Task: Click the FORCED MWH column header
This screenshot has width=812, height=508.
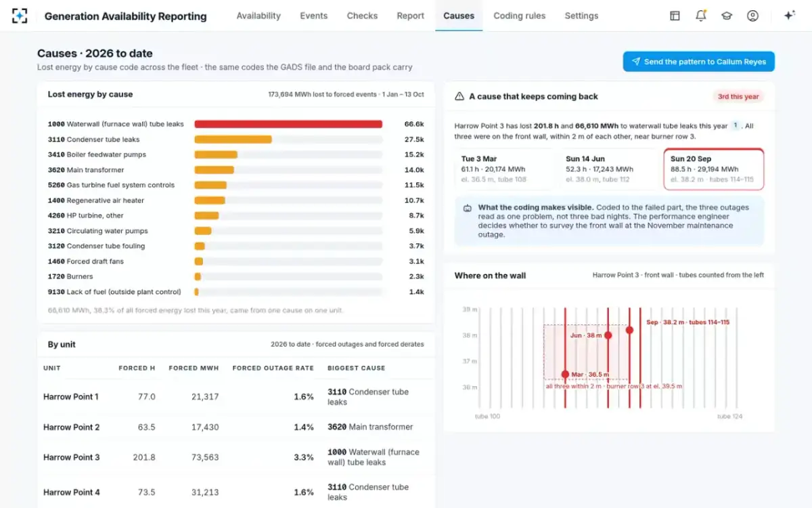Action: click(x=194, y=368)
